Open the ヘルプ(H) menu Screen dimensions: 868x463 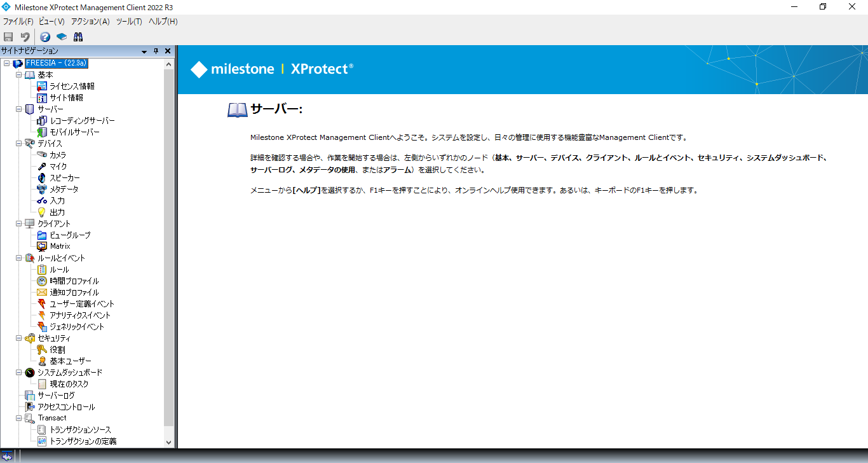coord(163,22)
